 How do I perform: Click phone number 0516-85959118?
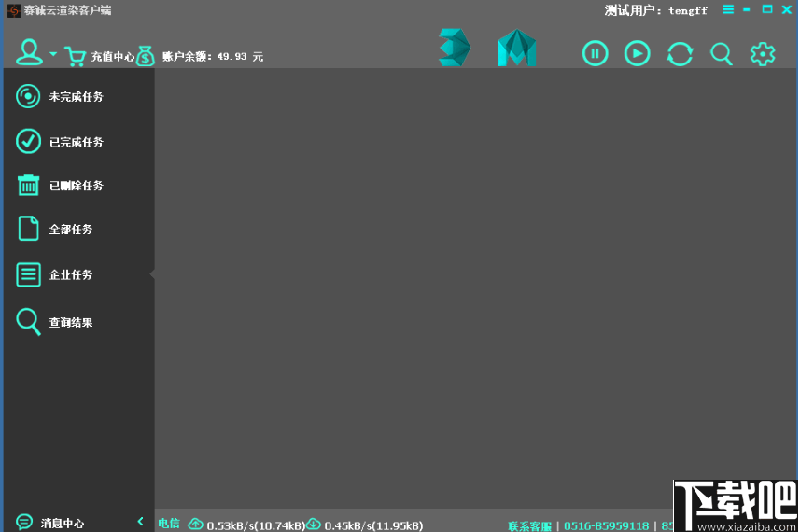coord(606,525)
